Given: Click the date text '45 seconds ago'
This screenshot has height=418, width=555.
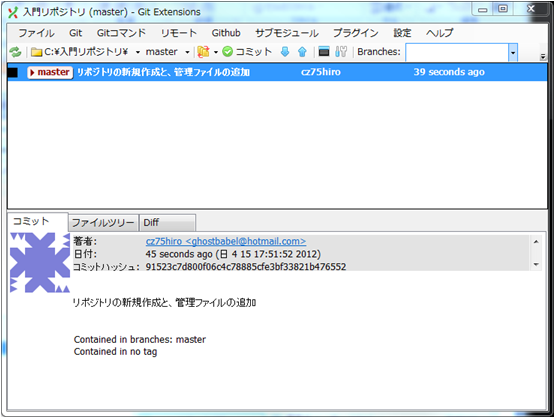Looking at the screenshot, I should [x=179, y=254].
